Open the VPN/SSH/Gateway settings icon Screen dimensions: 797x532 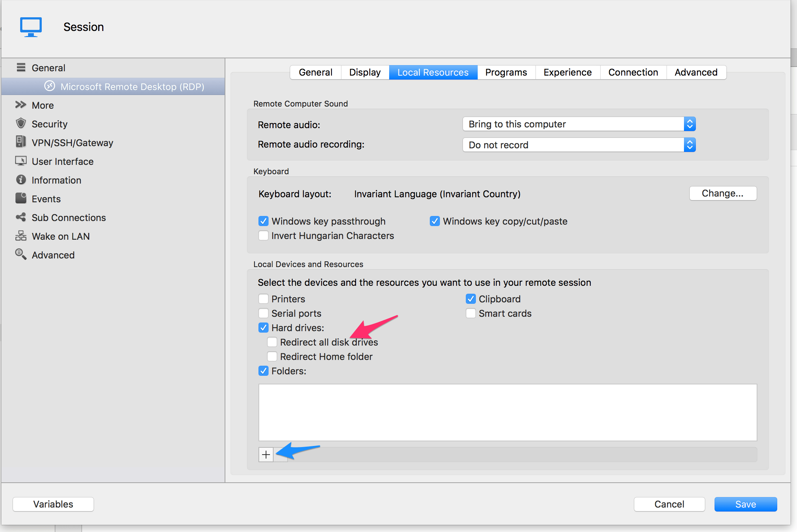[x=21, y=142]
